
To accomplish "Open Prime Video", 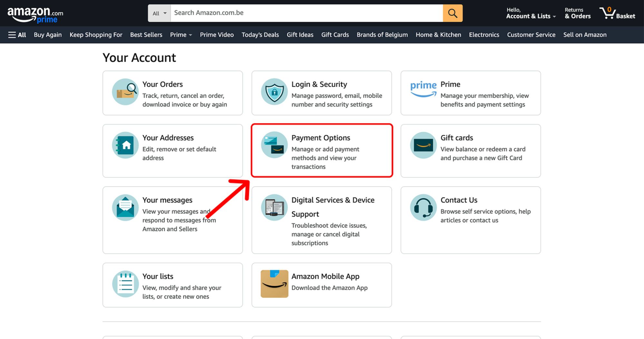I will [x=217, y=35].
